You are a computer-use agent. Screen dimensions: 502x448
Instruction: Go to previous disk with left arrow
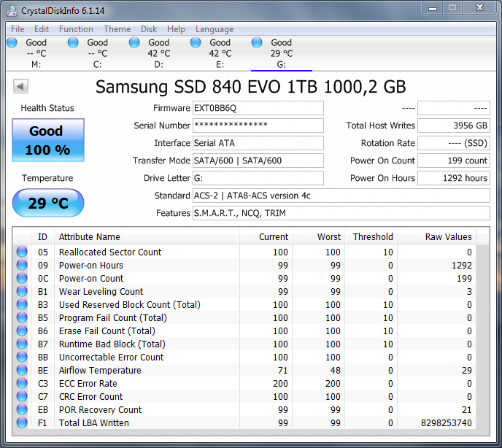click(21, 86)
